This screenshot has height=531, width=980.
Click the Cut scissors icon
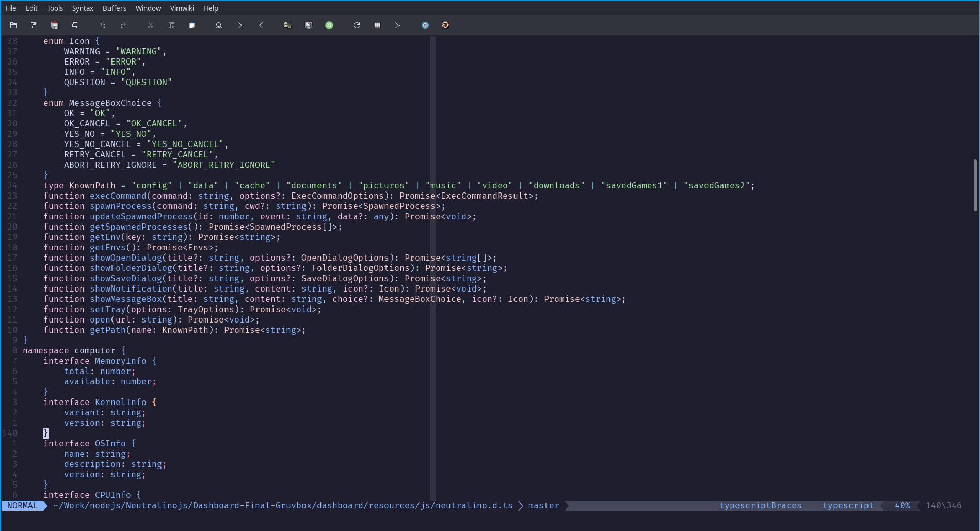[151, 25]
